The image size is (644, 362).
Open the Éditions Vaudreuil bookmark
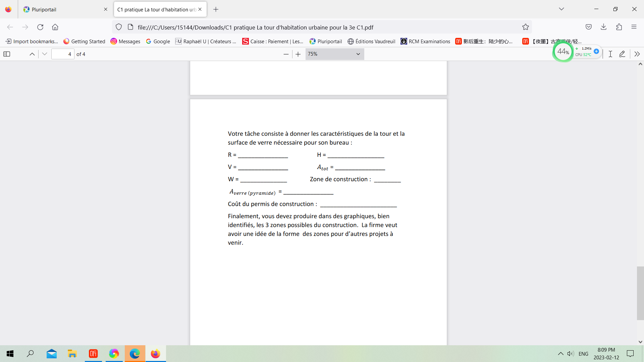coord(371,41)
